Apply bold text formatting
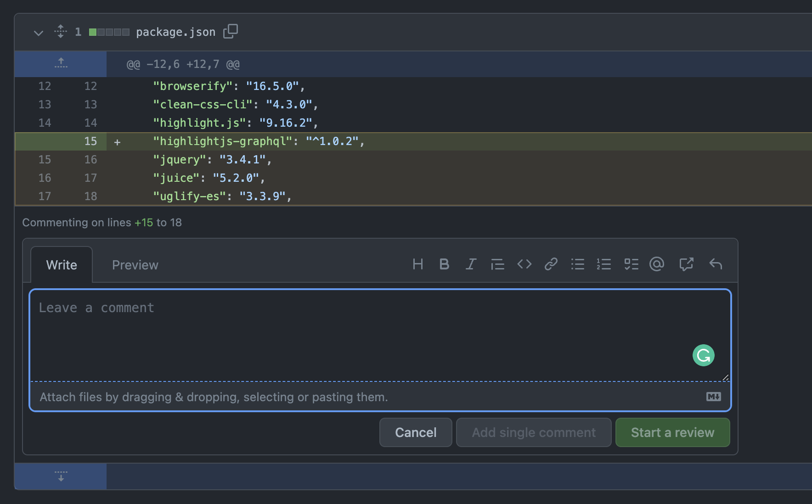This screenshot has height=504, width=812. (x=444, y=264)
